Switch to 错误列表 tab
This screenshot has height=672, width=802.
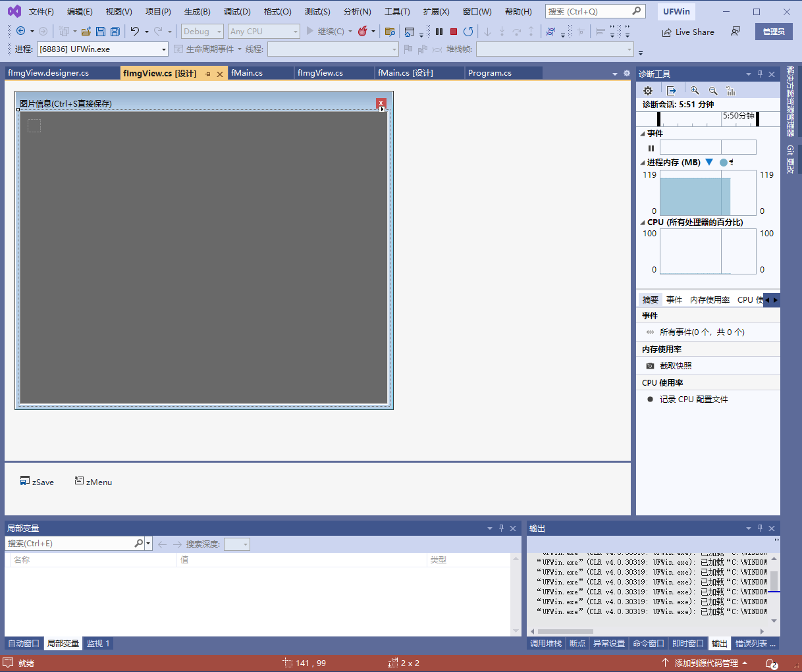click(756, 644)
